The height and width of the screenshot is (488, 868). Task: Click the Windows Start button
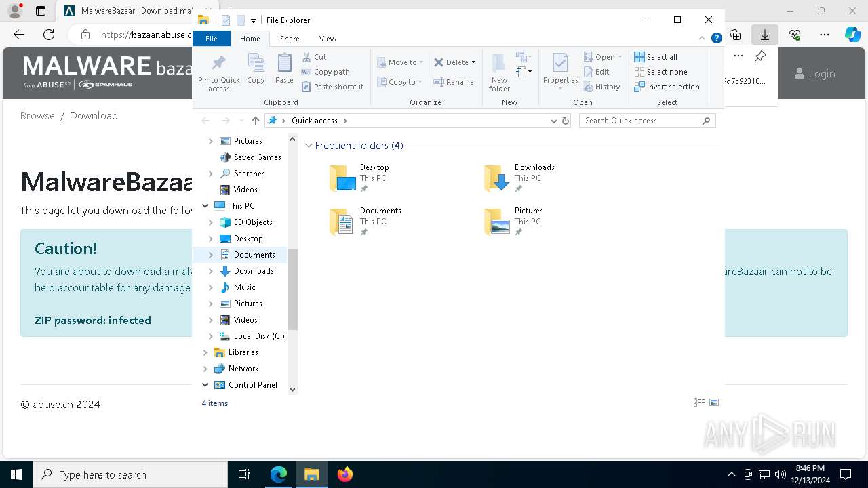(16, 474)
